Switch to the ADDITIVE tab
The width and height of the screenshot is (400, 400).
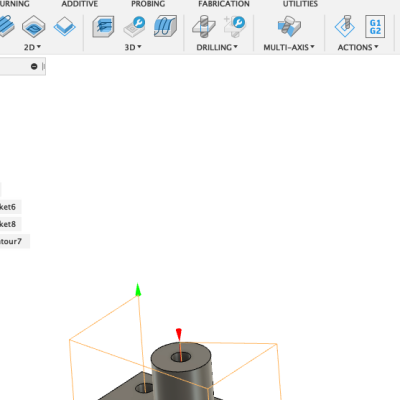(80, 4)
